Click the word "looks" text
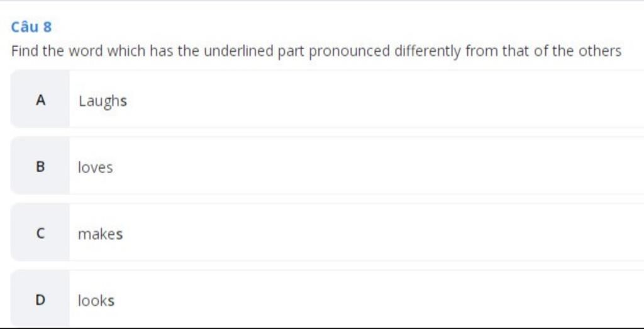Viewport: 644px width, 329px height. 96,301
